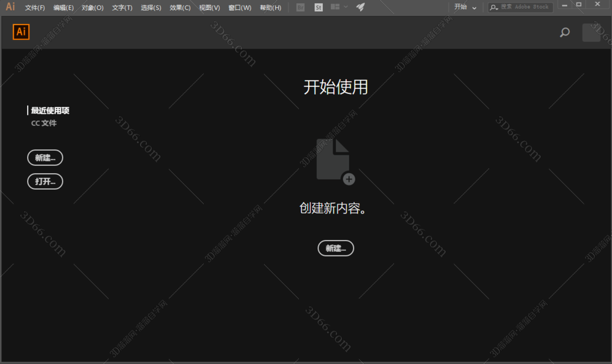Close the Illustrator window
This screenshot has width=612, height=364.
coord(597,4)
